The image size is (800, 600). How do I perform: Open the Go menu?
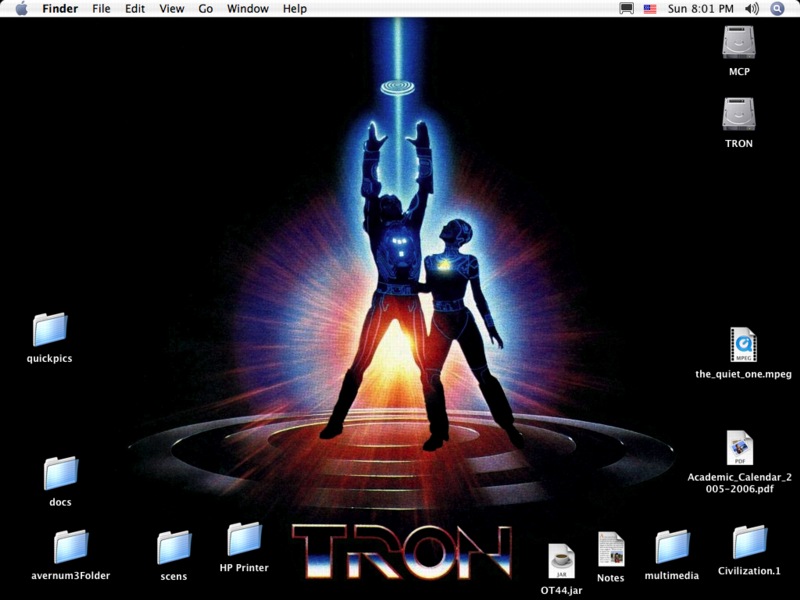205,9
